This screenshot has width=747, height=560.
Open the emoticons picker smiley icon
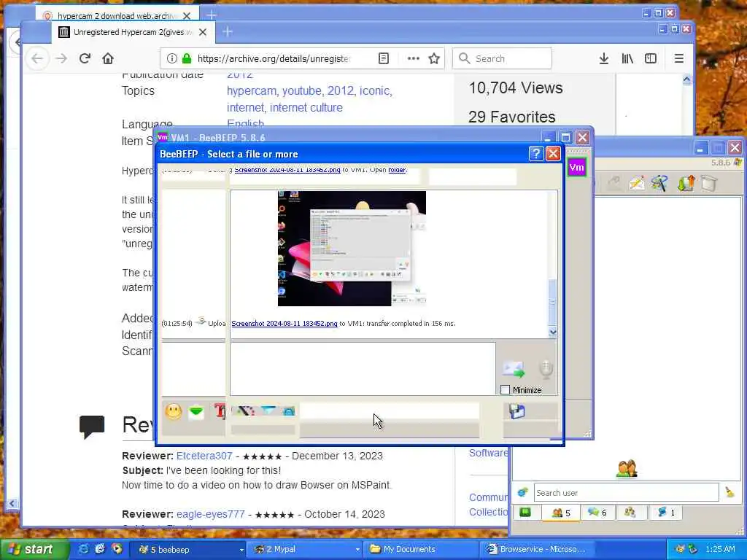click(x=174, y=411)
